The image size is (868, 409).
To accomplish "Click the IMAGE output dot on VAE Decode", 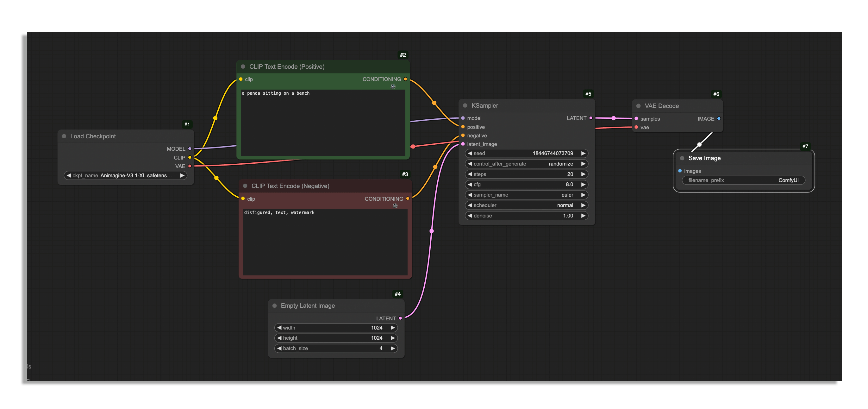I will (719, 119).
